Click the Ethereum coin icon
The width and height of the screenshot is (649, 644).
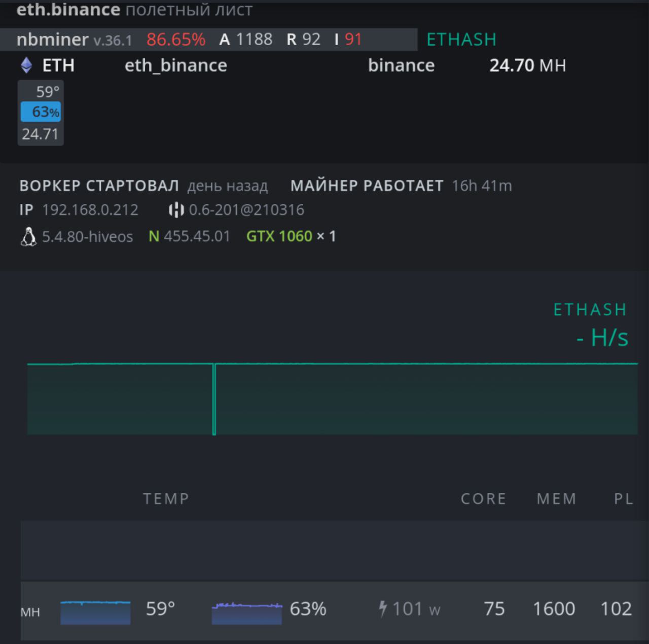click(26, 65)
